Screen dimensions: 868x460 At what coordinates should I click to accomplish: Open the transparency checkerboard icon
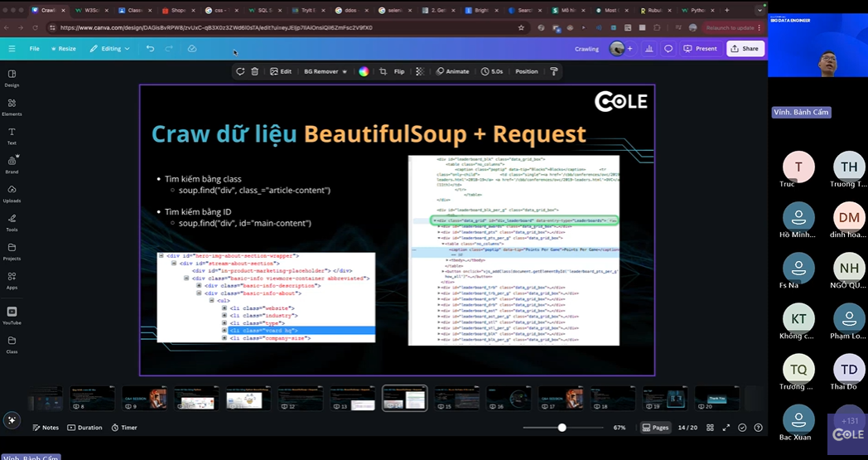[x=420, y=71]
